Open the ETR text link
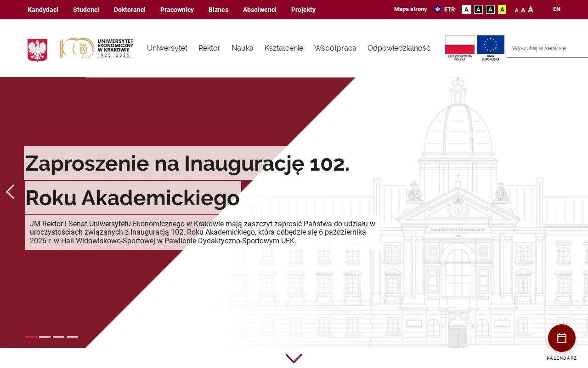 [449, 9]
